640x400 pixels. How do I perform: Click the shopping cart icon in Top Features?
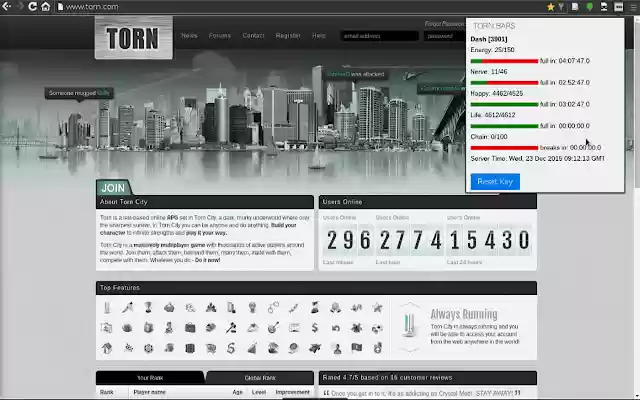point(211,348)
